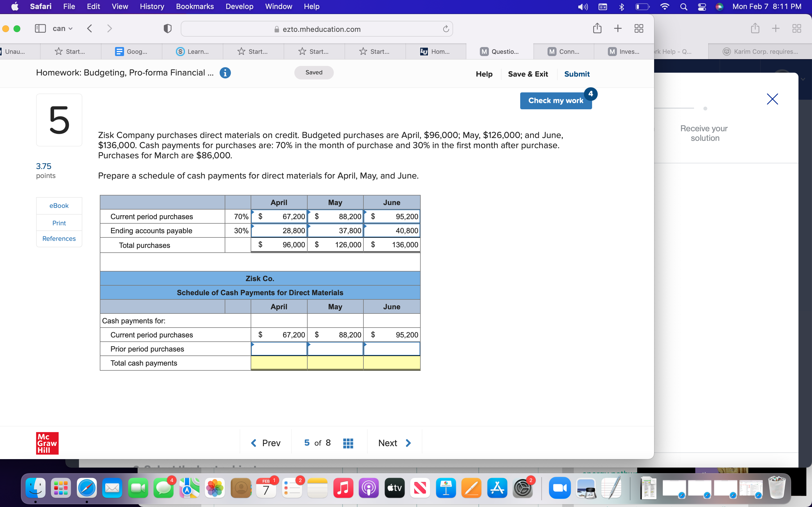Click the Check my work button
Image resolution: width=812 pixels, height=507 pixels.
[x=556, y=100]
